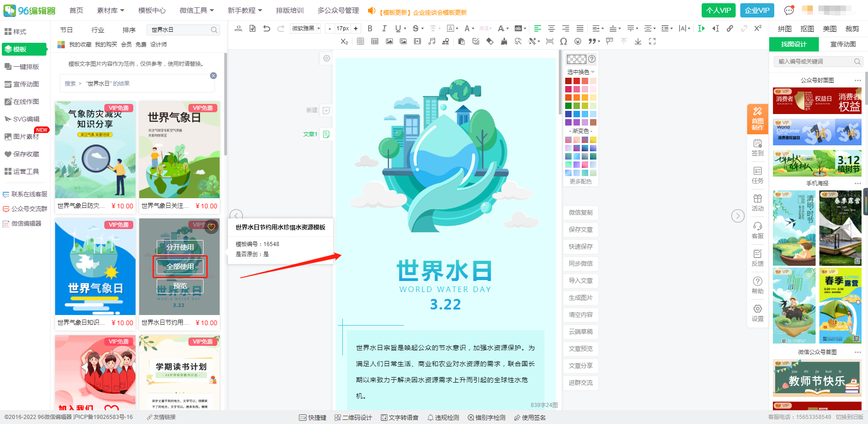Screen dimensions: 868x424
Task: Click the format brush cleaner icon
Action: click(504, 41)
